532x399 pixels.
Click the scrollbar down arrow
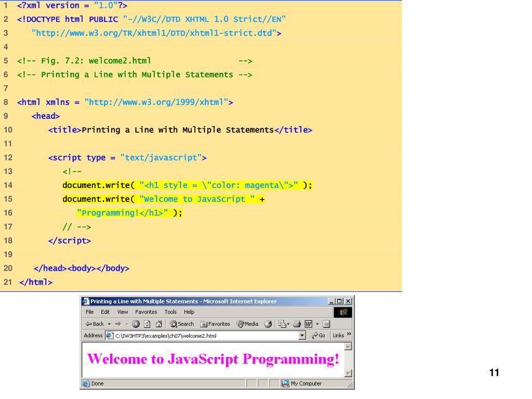point(348,373)
